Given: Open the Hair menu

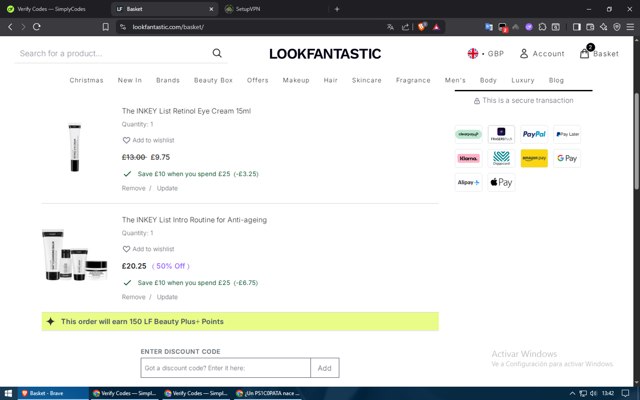Looking at the screenshot, I should click(x=331, y=80).
